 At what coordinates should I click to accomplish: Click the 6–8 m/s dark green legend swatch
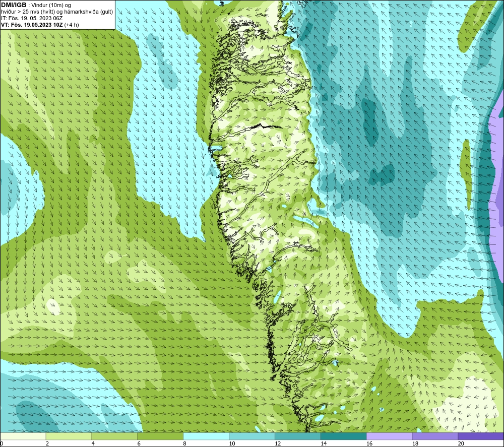click(x=160, y=436)
